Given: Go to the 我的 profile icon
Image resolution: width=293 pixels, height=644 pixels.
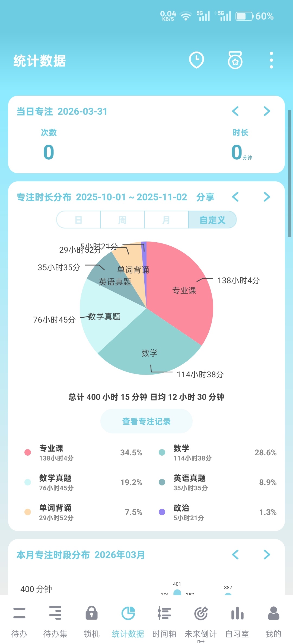Looking at the screenshot, I should 273,614.
